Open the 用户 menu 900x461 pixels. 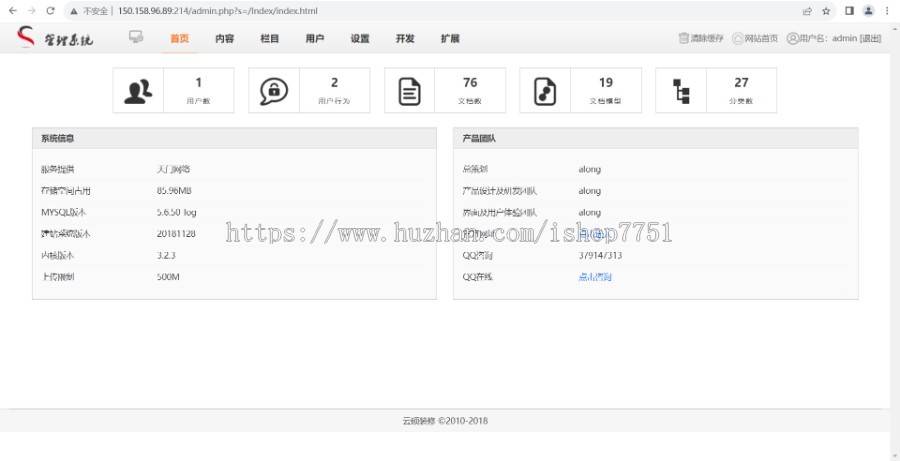coord(315,38)
